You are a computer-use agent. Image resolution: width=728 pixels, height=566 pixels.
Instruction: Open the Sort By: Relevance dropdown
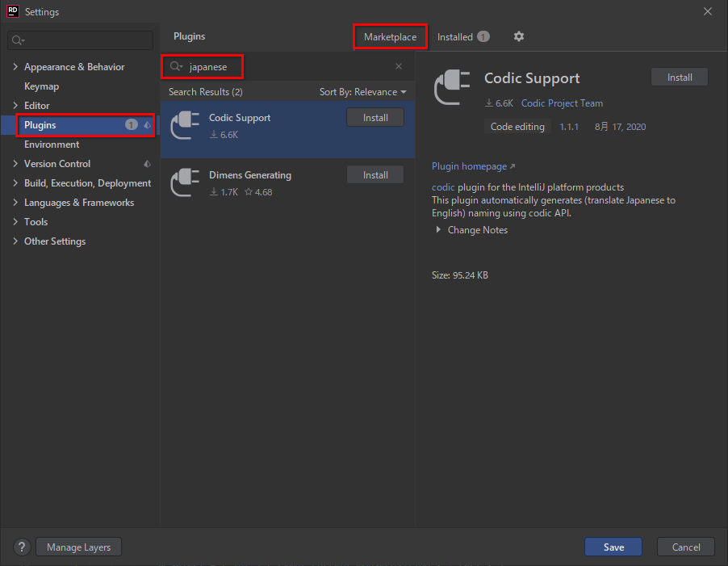(x=362, y=92)
